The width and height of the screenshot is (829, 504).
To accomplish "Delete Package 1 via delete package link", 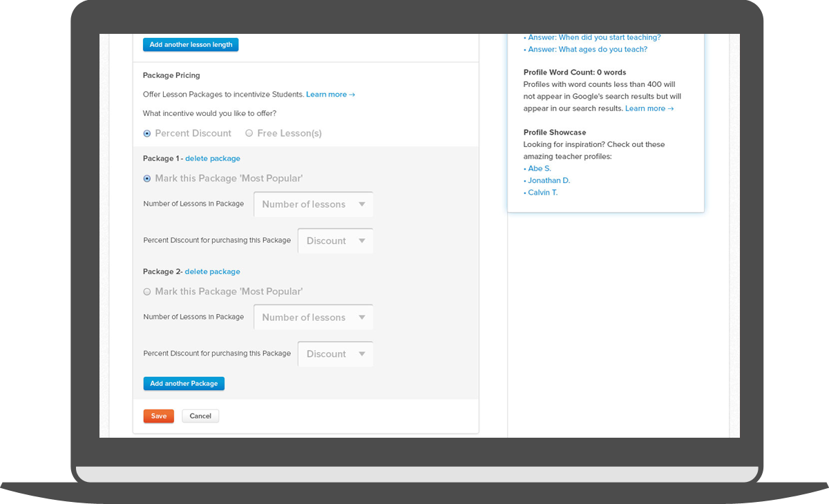I will (213, 159).
